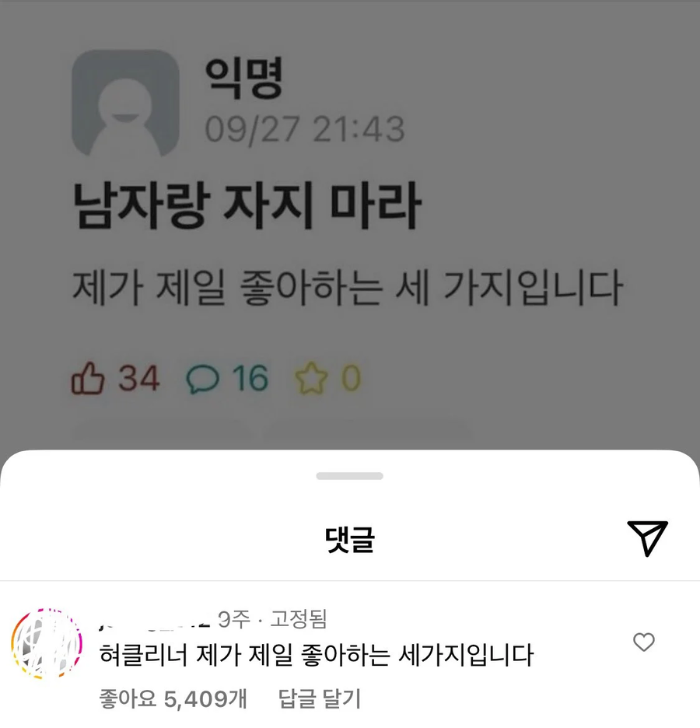Viewport: 700px width, 728px height.
Task: Click the thumbs-up icon on the post
Action: [x=87, y=378]
